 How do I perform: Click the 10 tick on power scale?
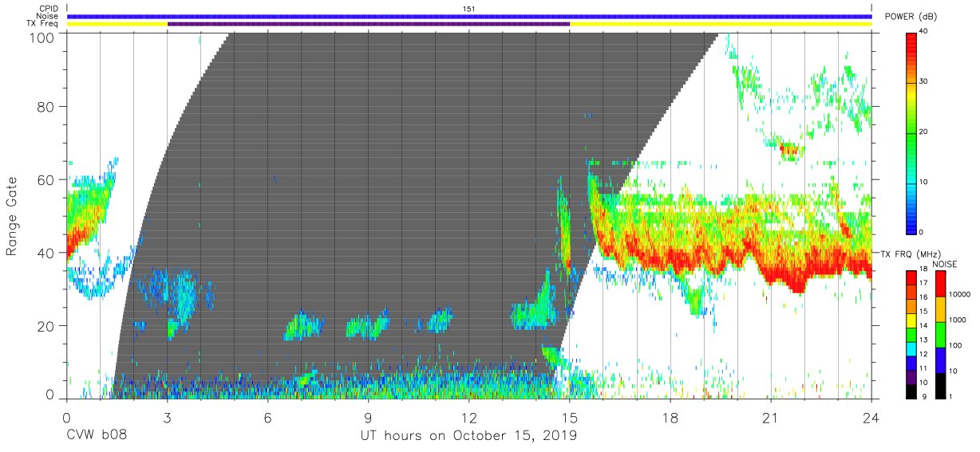tap(923, 182)
